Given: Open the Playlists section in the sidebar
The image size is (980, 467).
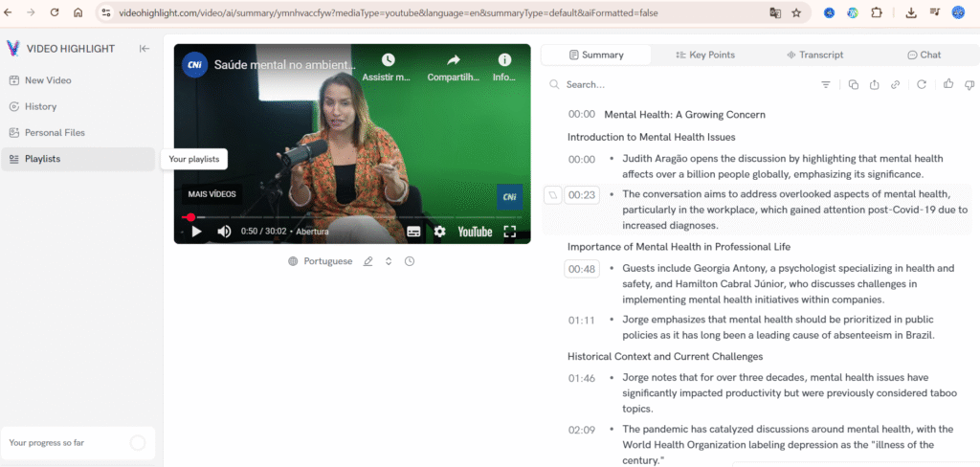Looking at the screenshot, I should 42,159.
